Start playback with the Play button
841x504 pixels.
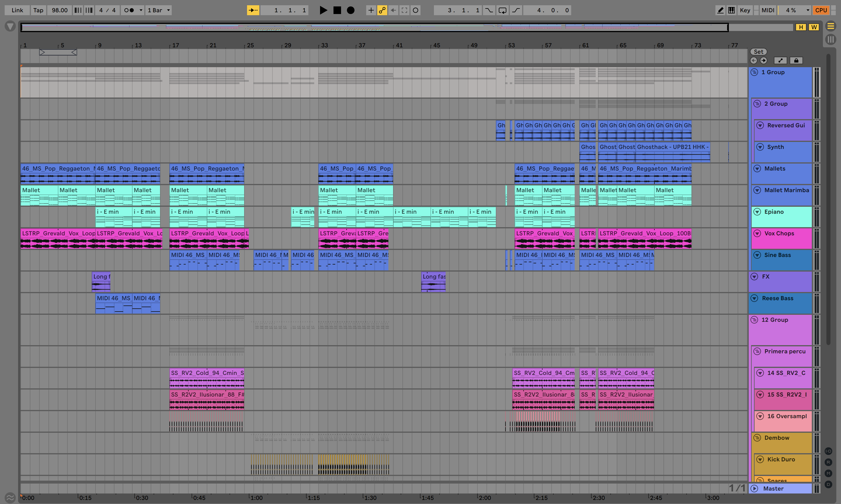click(x=323, y=10)
